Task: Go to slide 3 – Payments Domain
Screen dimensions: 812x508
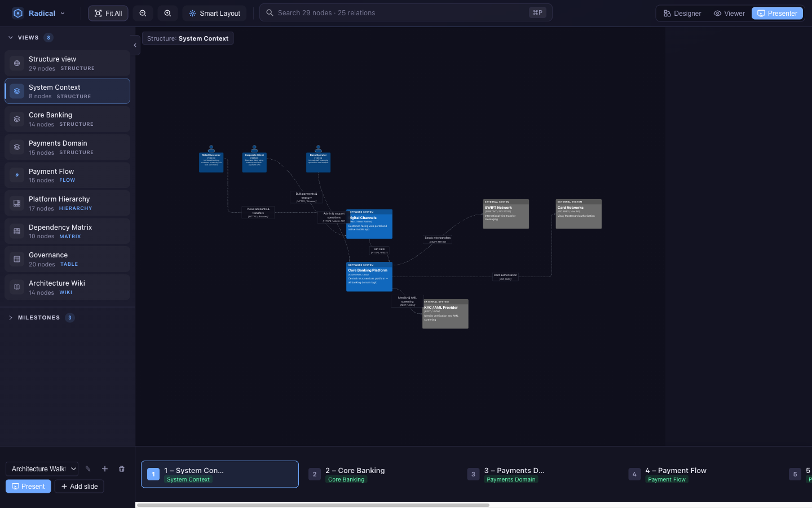Action: tap(541, 475)
